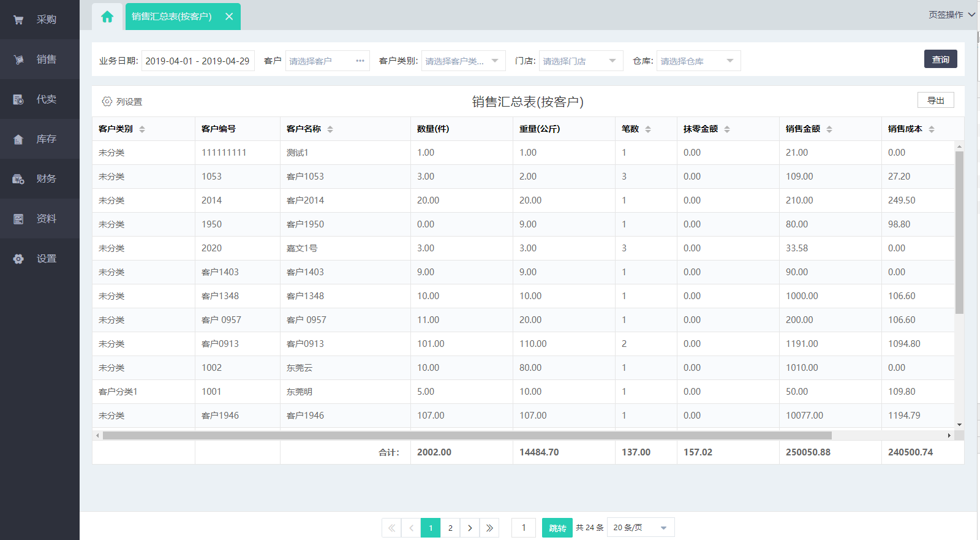Click the 导出 export button
Image resolution: width=980 pixels, height=540 pixels.
935,100
